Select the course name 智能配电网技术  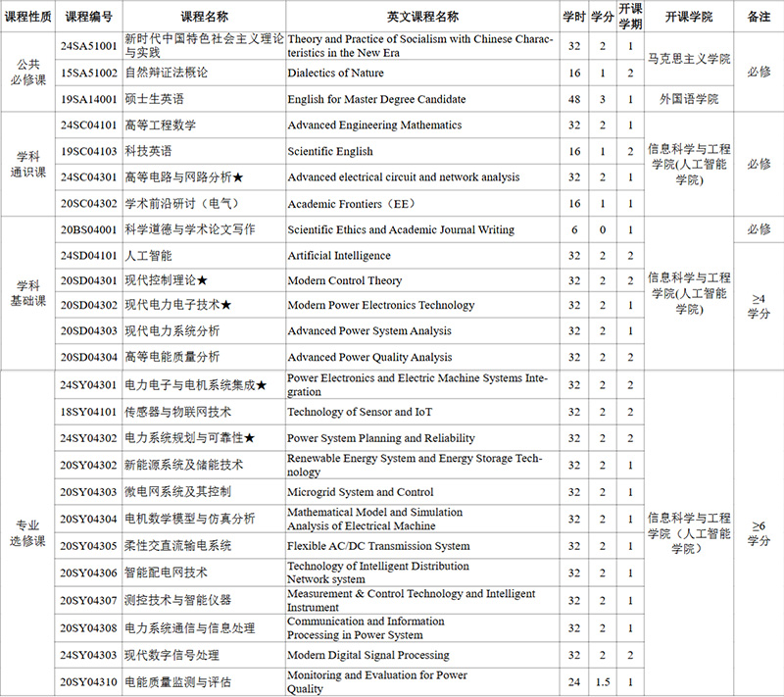166,573
